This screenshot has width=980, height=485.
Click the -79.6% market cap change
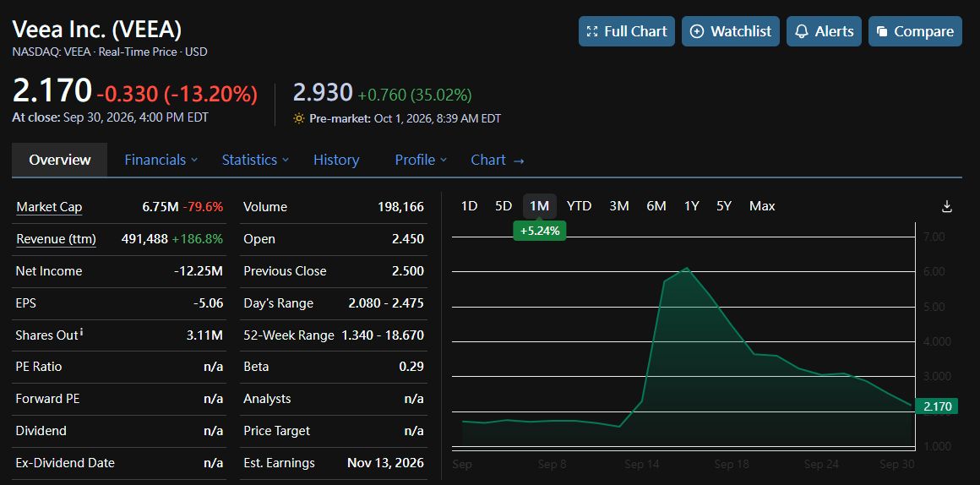pos(203,207)
